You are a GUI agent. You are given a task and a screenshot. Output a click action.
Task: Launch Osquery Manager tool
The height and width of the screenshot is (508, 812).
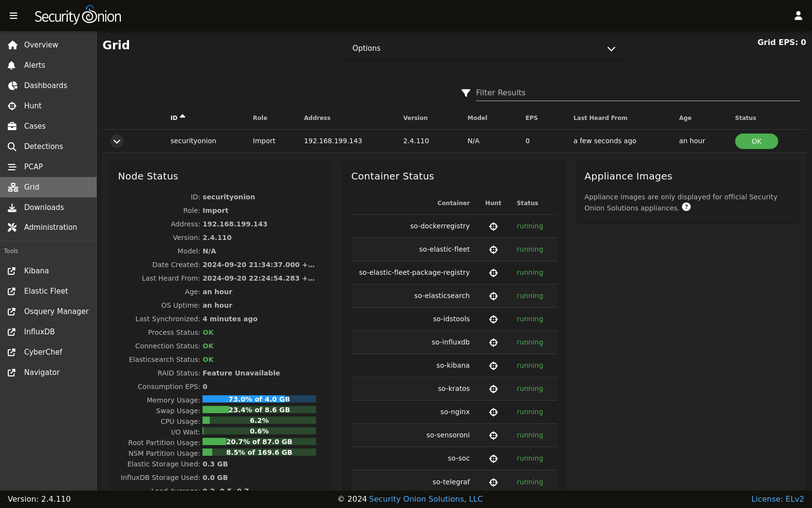click(x=48, y=312)
